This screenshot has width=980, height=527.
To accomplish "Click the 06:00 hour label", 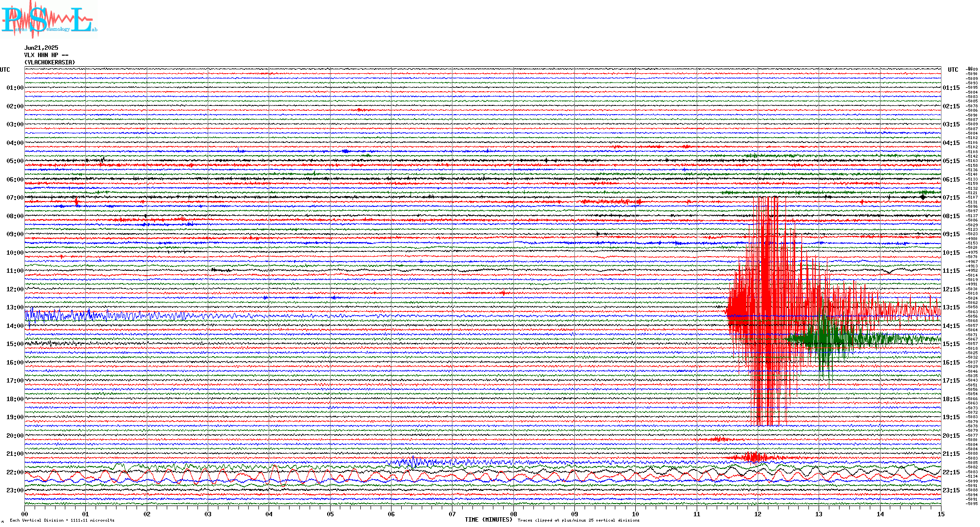I will [x=15, y=180].
